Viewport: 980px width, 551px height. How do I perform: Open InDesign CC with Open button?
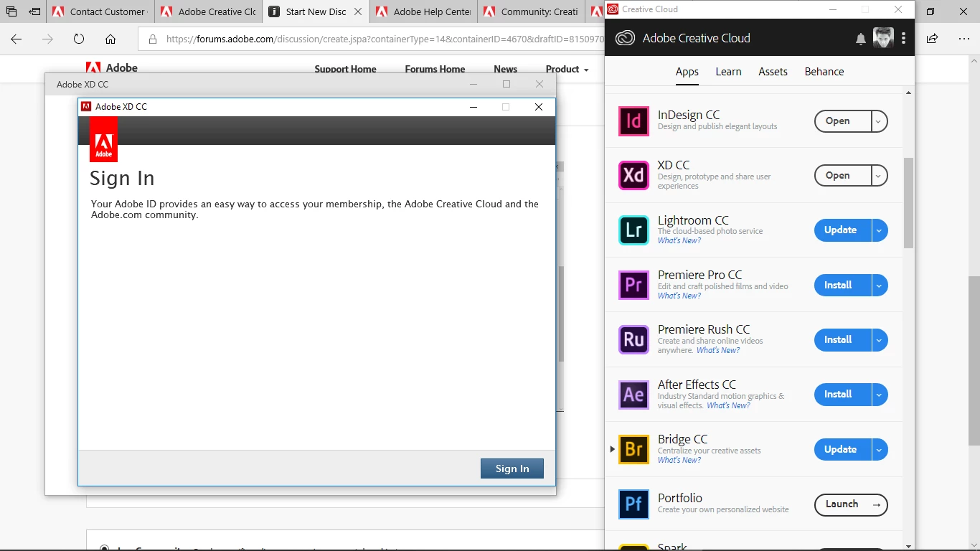[x=843, y=121]
